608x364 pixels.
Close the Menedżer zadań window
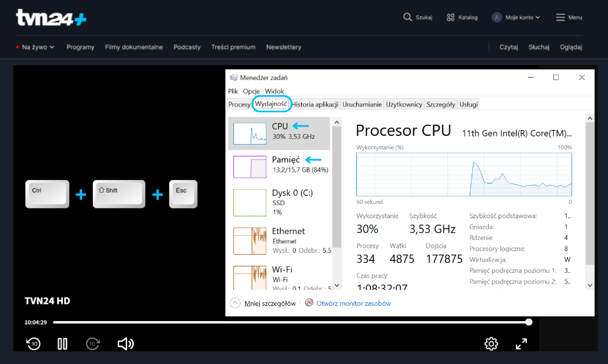tap(582, 78)
